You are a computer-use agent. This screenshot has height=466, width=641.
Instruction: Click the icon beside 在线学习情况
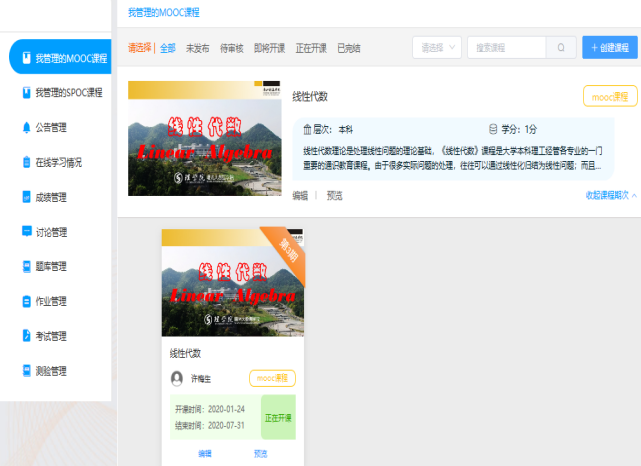pos(26,162)
